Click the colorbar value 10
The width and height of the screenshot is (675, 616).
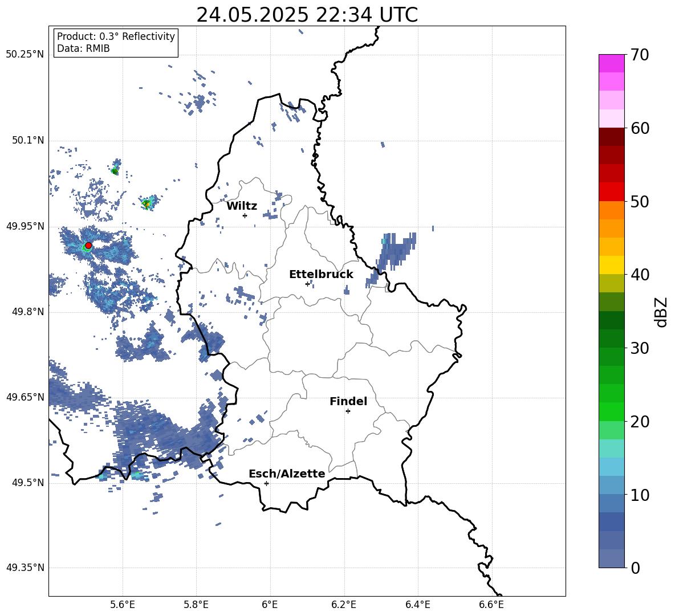point(640,495)
